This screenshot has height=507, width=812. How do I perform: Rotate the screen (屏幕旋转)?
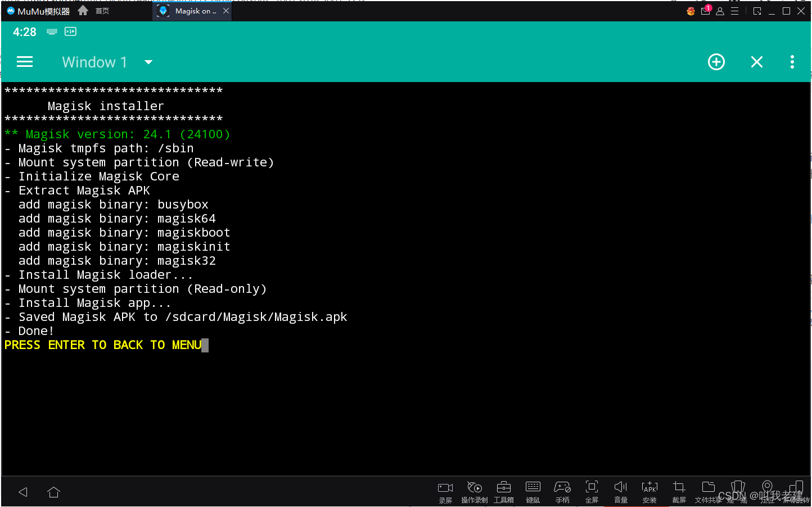(x=796, y=492)
